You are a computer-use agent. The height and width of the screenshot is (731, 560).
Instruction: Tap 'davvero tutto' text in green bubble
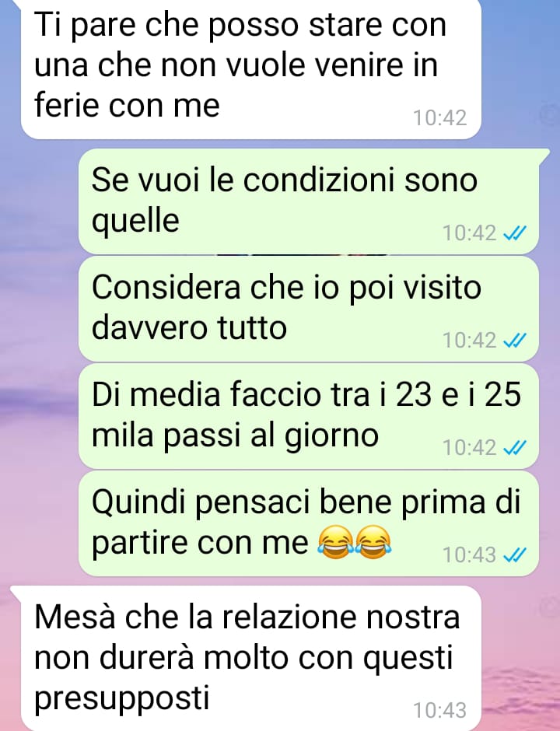189,327
